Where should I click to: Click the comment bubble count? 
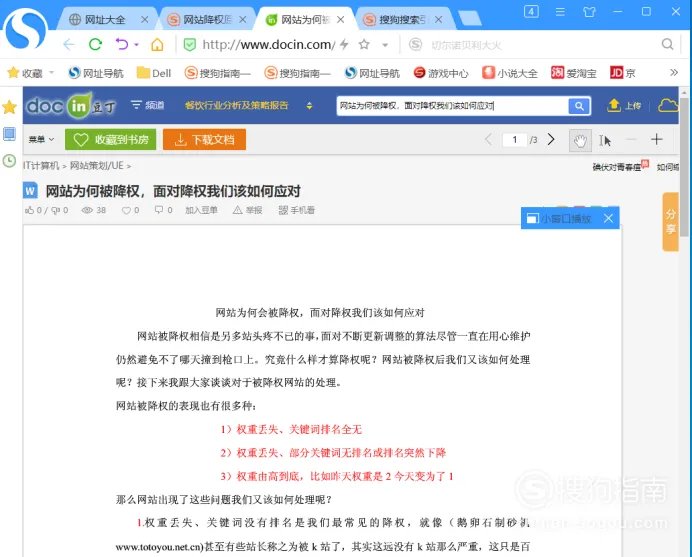(163, 210)
